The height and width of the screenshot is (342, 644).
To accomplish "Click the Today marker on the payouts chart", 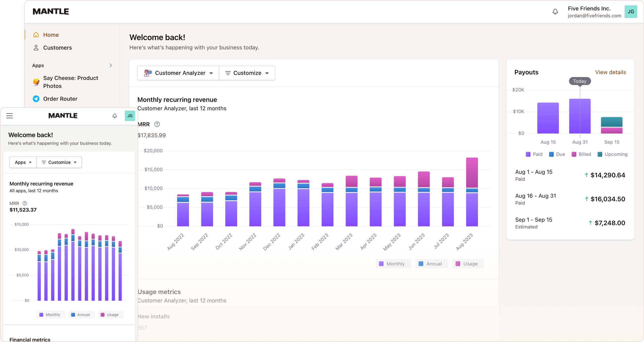I will [x=580, y=81].
